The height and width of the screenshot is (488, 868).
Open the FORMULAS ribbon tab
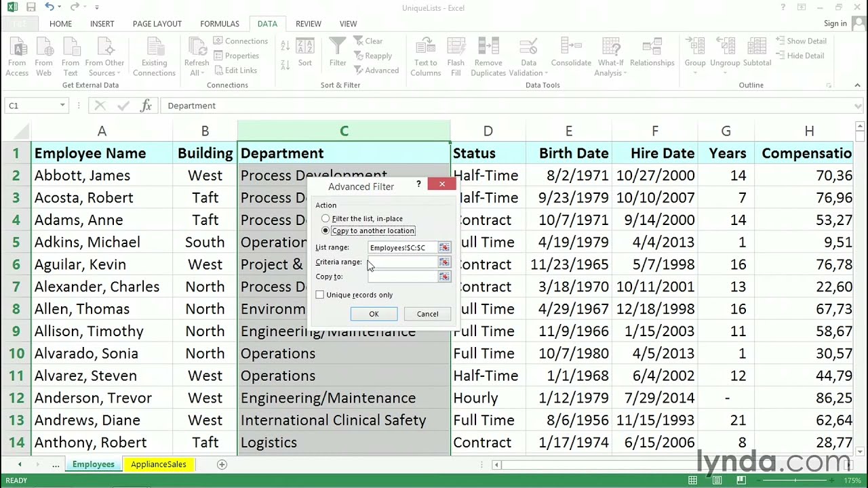[x=220, y=24]
